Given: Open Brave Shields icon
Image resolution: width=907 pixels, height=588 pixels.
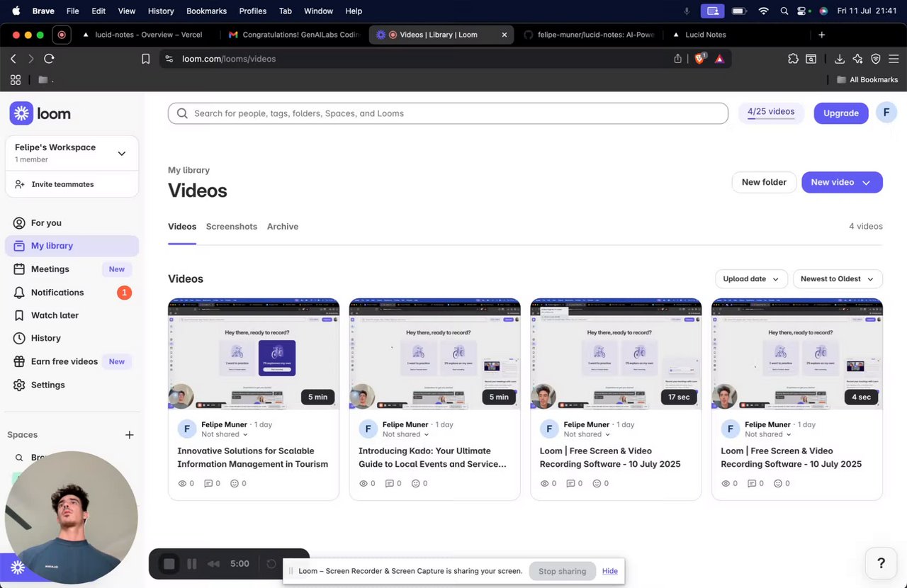Looking at the screenshot, I should (700, 59).
